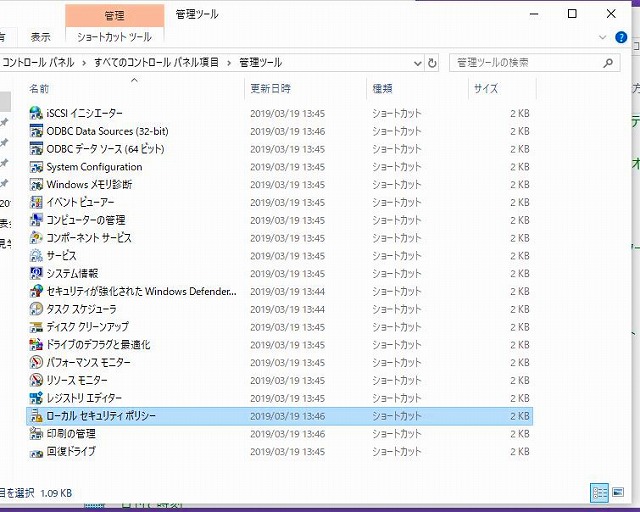The height and width of the screenshot is (512, 640).
Task: Switch to large icons view layout
Action: click(x=618, y=493)
